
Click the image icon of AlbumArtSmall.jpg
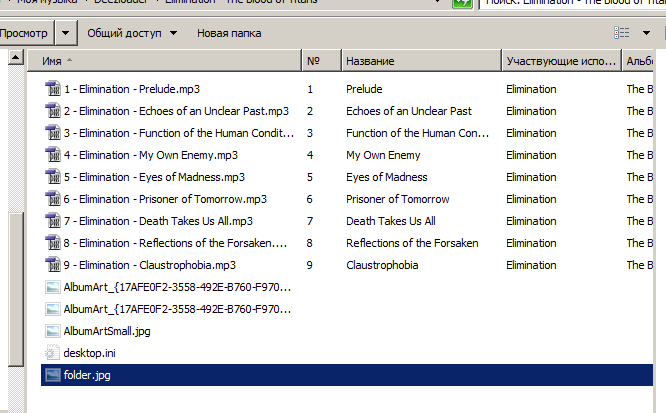[x=53, y=331]
